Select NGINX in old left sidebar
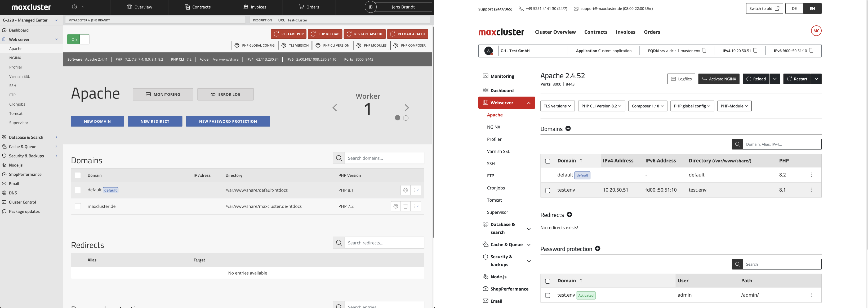This screenshot has width=868, height=308. (x=15, y=58)
